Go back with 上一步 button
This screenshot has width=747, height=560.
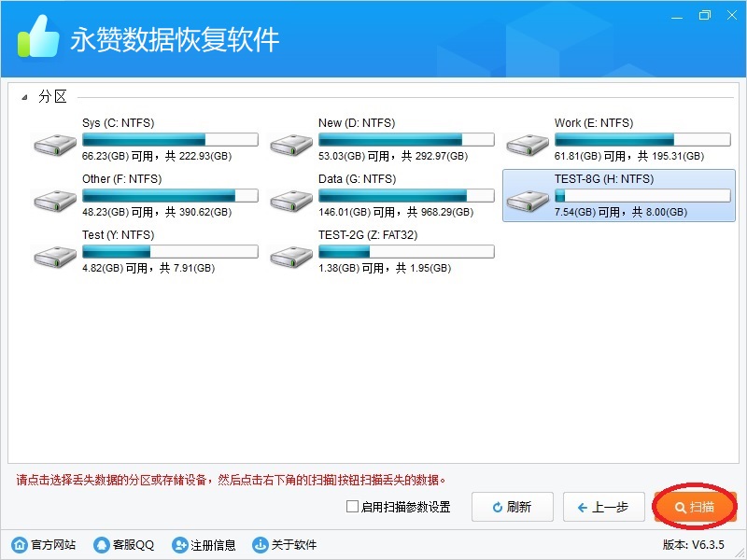click(603, 508)
